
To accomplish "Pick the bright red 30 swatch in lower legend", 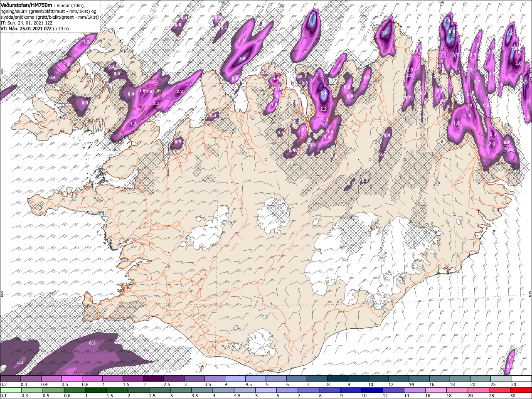I will pyautogui.click(x=520, y=390).
